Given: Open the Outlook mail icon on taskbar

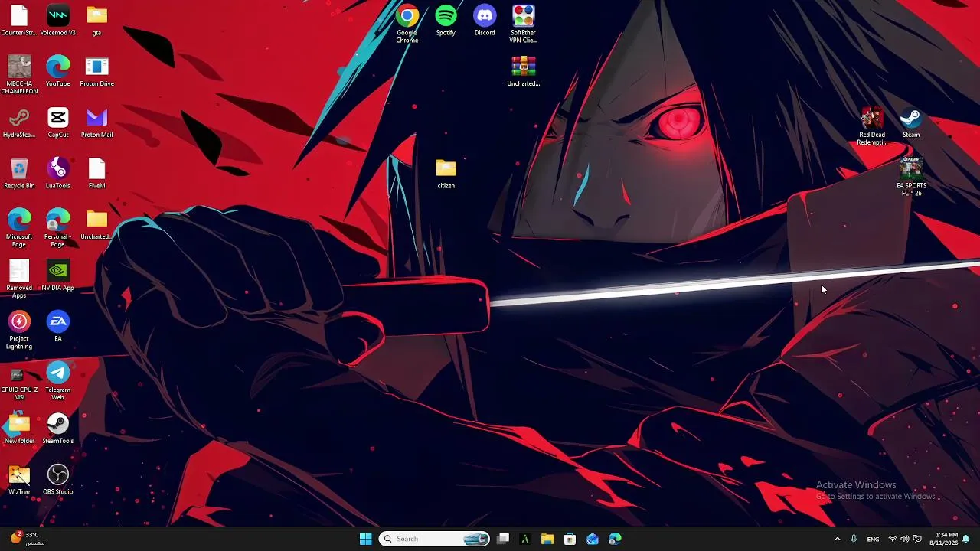Looking at the screenshot, I should point(593,539).
